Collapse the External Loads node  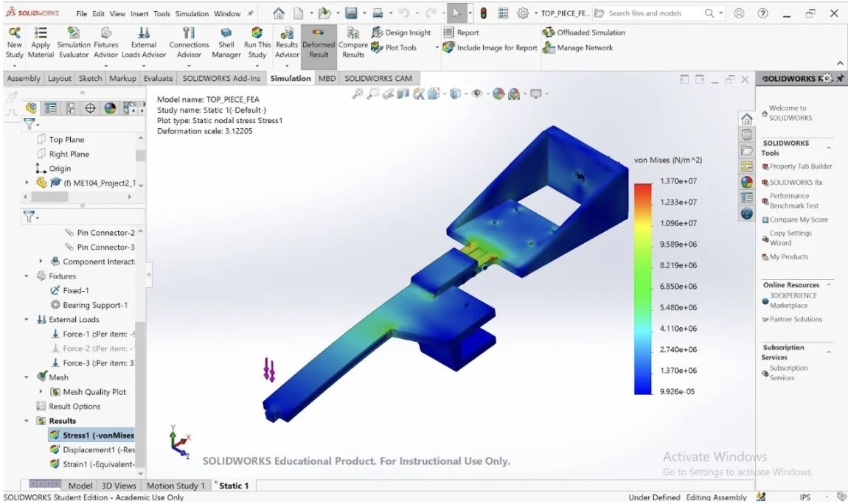pyautogui.click(x=27, y=319)
